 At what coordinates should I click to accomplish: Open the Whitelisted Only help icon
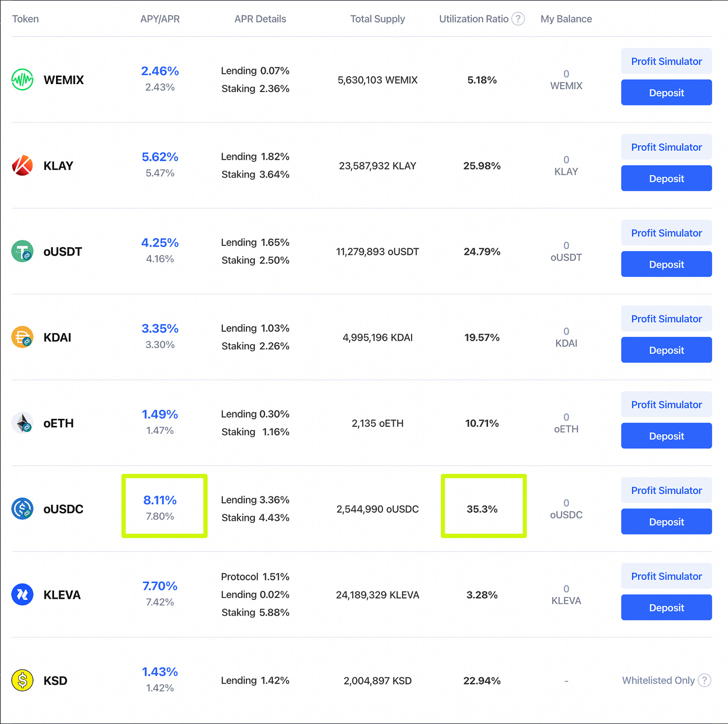click(x=704, y=680)
